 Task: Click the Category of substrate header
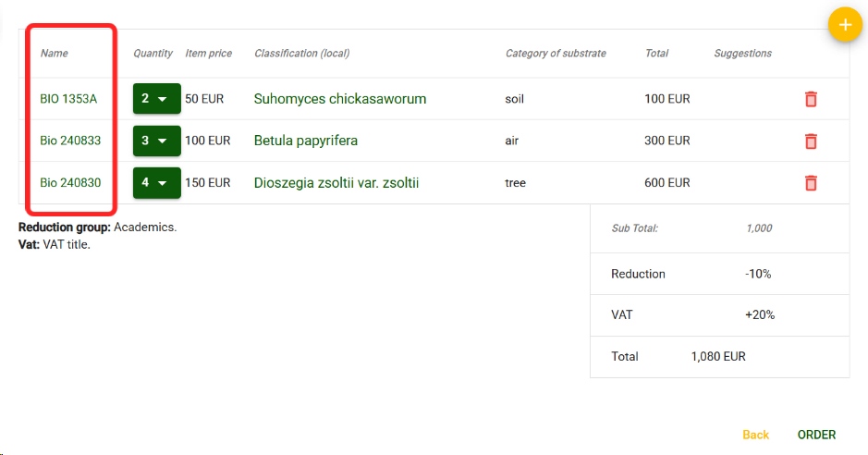point(556,54)
